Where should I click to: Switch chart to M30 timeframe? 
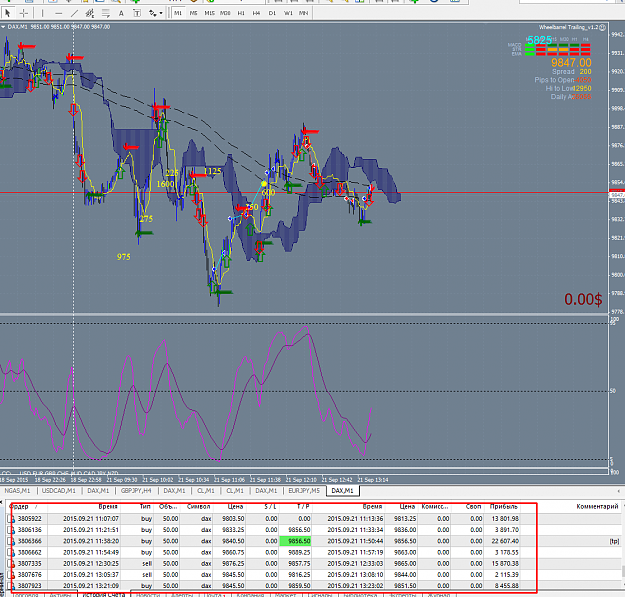coord(225,13)
